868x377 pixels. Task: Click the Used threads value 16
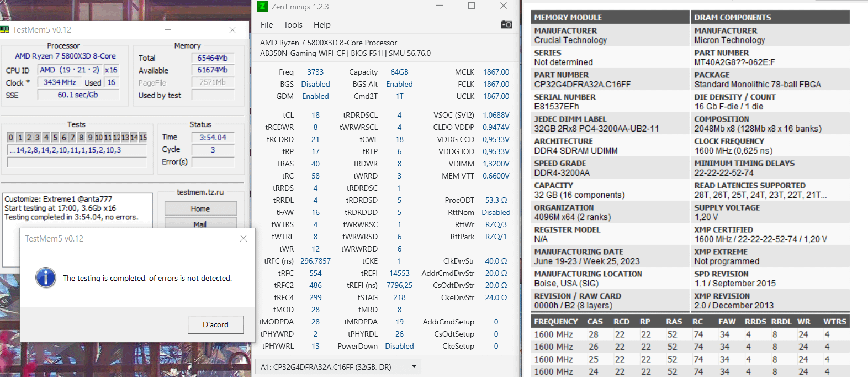click(112, 82)
